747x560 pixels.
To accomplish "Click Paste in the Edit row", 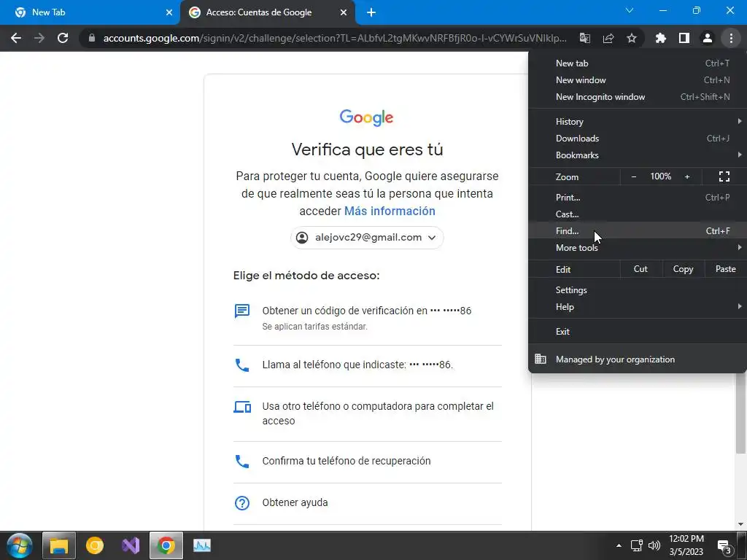I will click(x=725, y=269).
